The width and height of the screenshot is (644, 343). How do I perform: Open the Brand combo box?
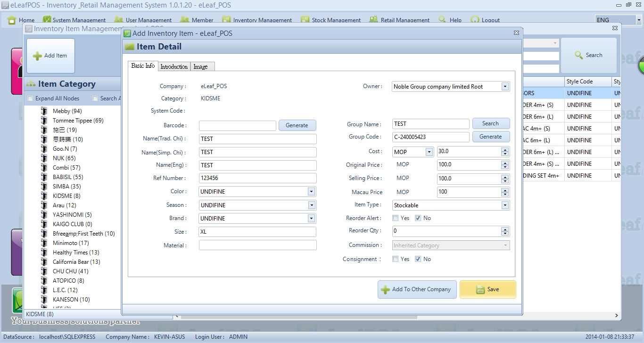point(311,219)
